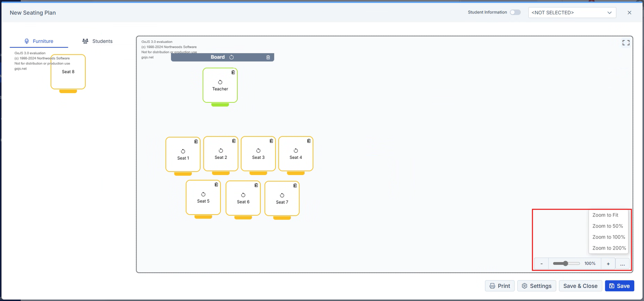Rotate the Seat 1 desk

(183, 152)
